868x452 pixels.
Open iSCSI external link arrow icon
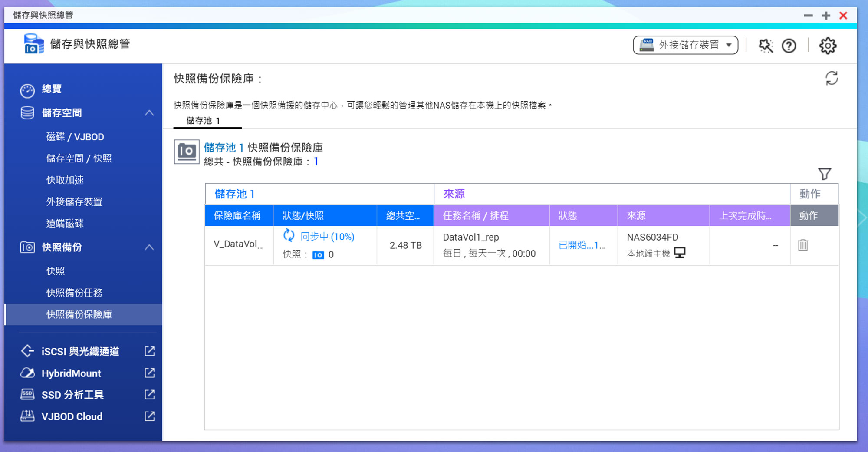149,351
